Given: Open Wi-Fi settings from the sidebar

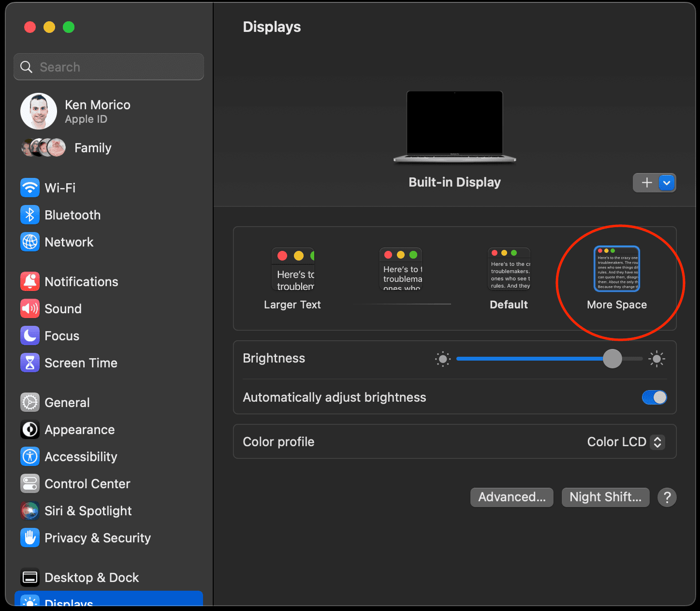Looking at the screenshot, I should 29,188.
